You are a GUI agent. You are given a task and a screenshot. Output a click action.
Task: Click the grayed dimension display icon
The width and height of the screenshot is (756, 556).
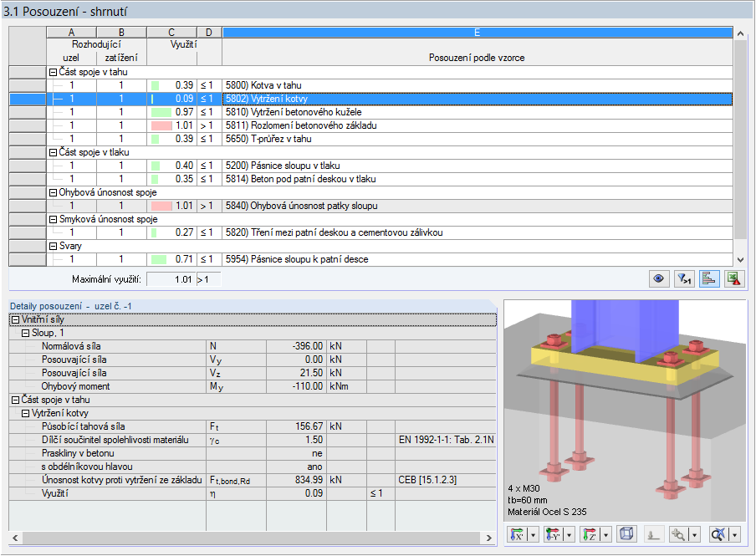(653, 534)
